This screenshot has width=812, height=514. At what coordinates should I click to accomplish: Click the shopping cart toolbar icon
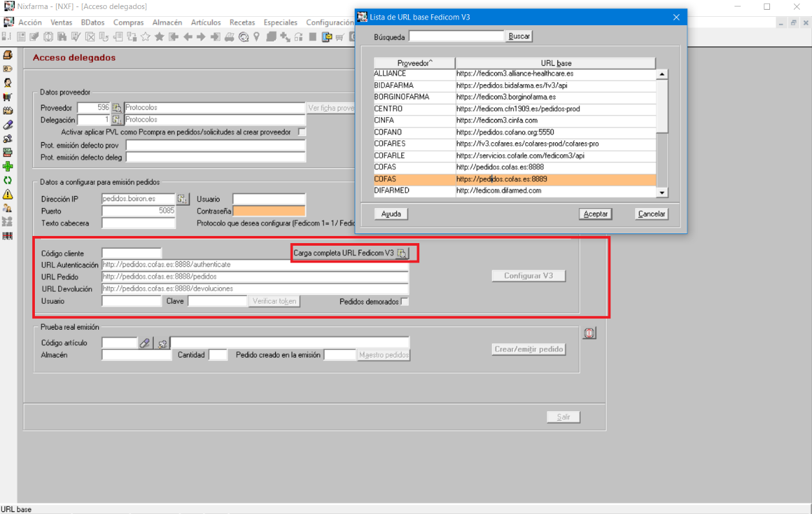tap(340, 37)
